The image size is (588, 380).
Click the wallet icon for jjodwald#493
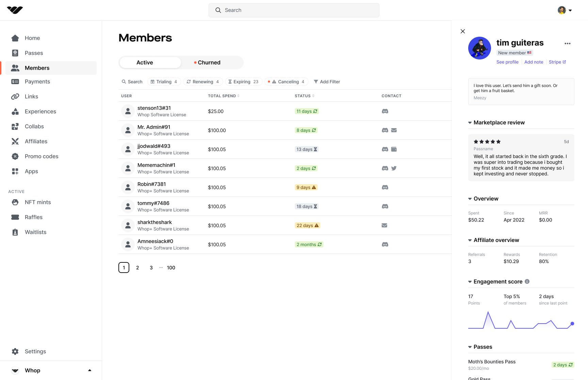coord(394,149)
